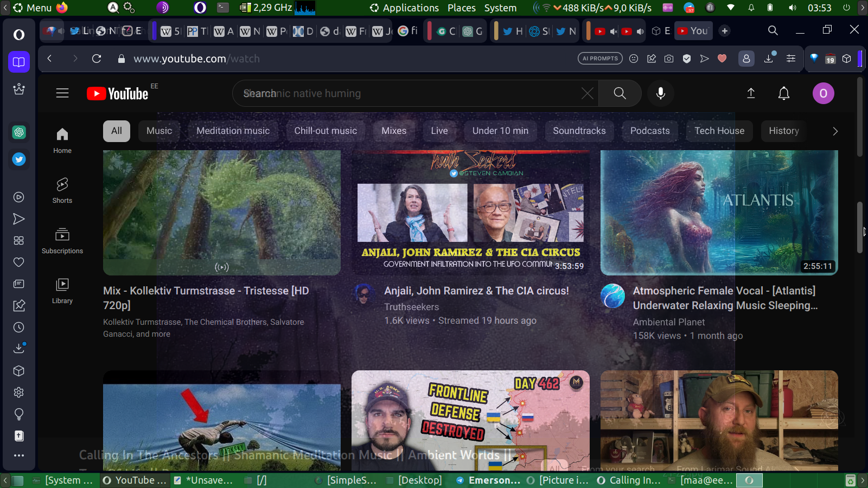Open Library in YouTube mini sidebar

pos(62,291)
